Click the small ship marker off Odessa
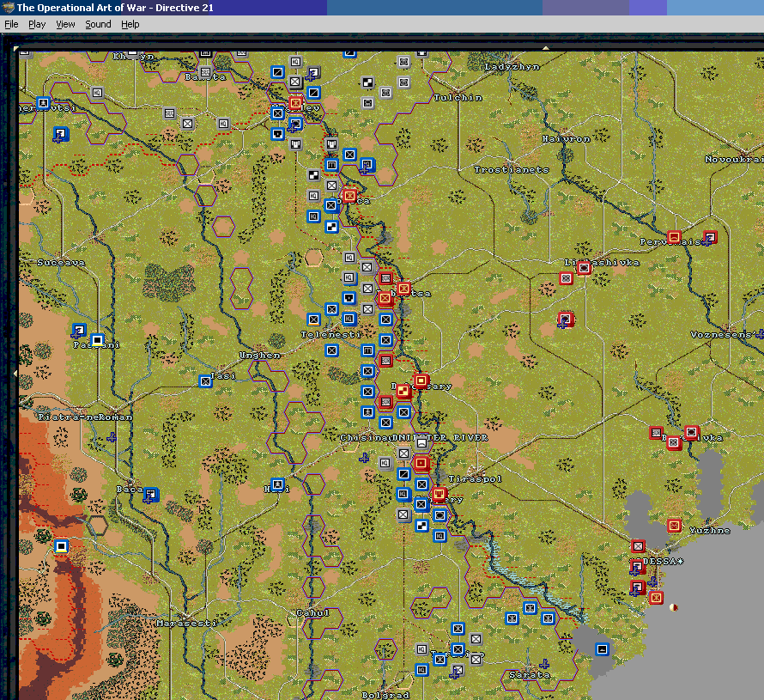The height and width of the screenshot is (700, 764). click(674, 607)
